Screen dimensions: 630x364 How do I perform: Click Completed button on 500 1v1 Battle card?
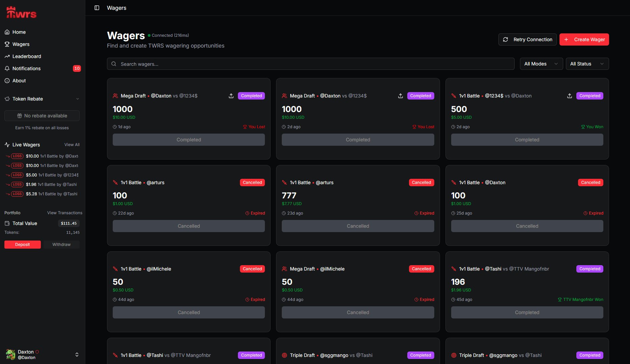pos(527,140)
